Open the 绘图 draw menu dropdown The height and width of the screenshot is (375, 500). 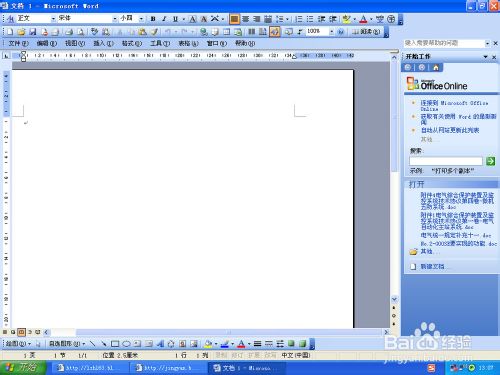tap(18, 343)
